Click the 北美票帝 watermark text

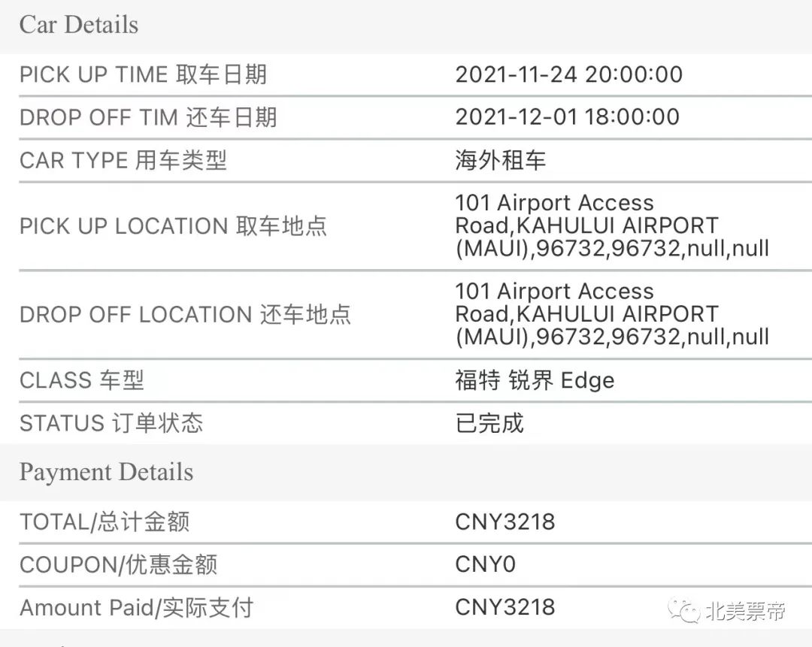coord(746,612)
